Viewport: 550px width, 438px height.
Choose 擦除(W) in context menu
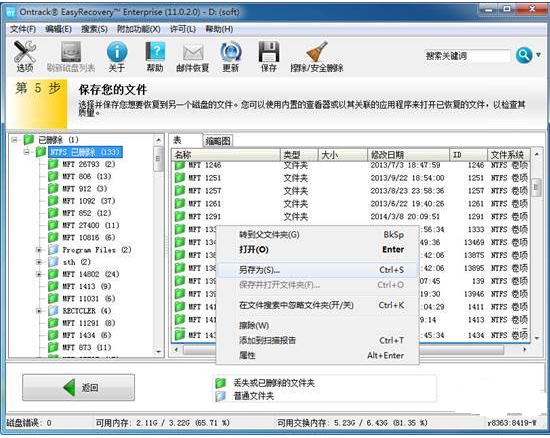click(317, 325)
